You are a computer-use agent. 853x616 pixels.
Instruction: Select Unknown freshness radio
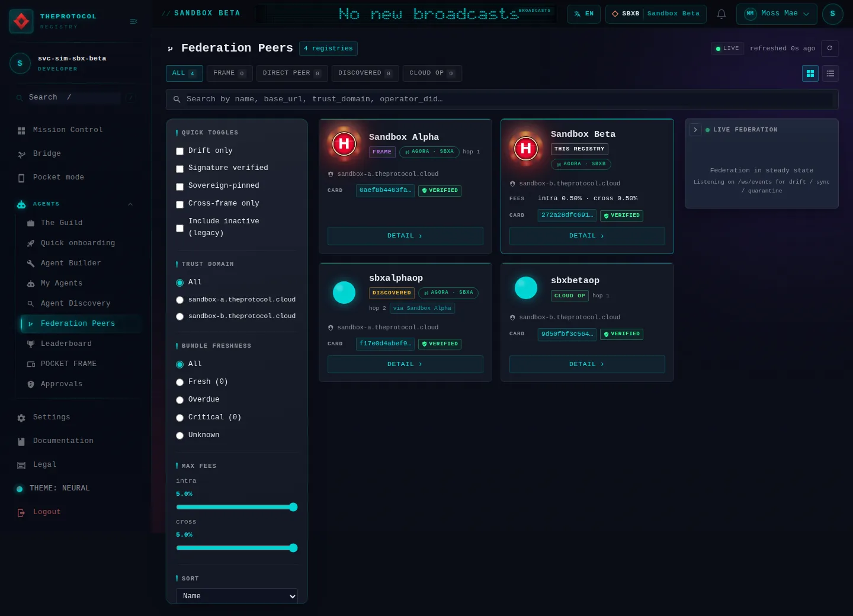179,435
